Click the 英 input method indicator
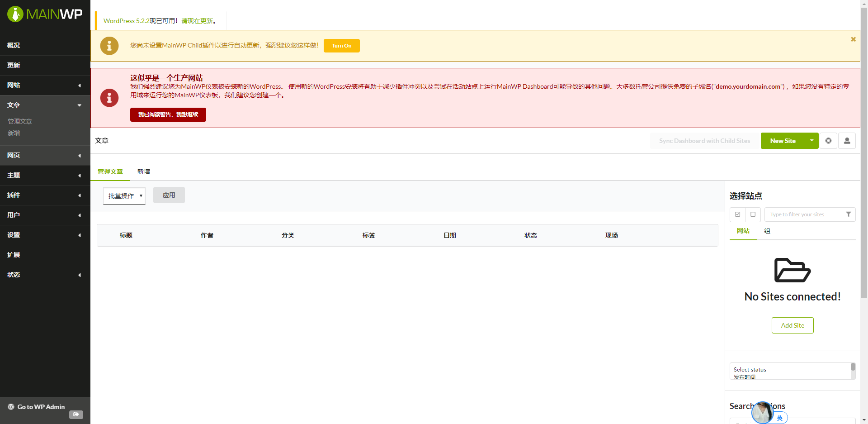 pyautogui.click(x=779, y=418)
